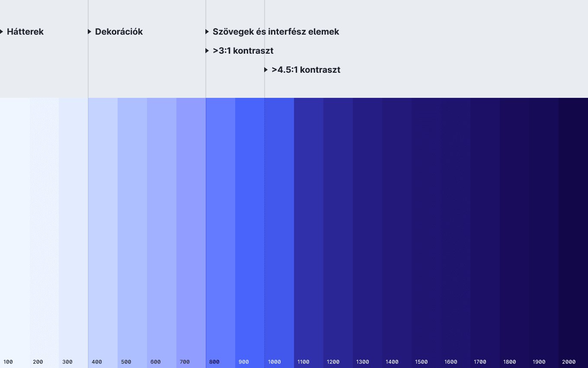Pick the color swatch labeled 700
588x368 pixels.
(191, 233)
